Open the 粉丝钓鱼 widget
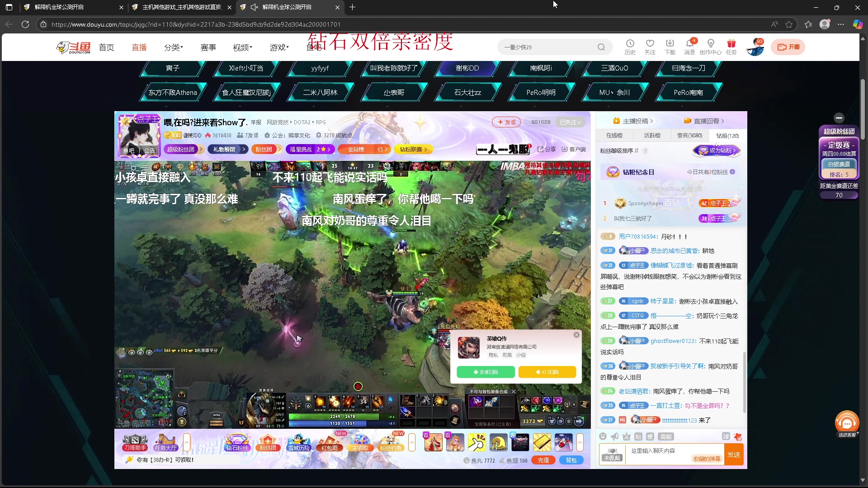Screen dimensions: 868x488 (391, 442)
